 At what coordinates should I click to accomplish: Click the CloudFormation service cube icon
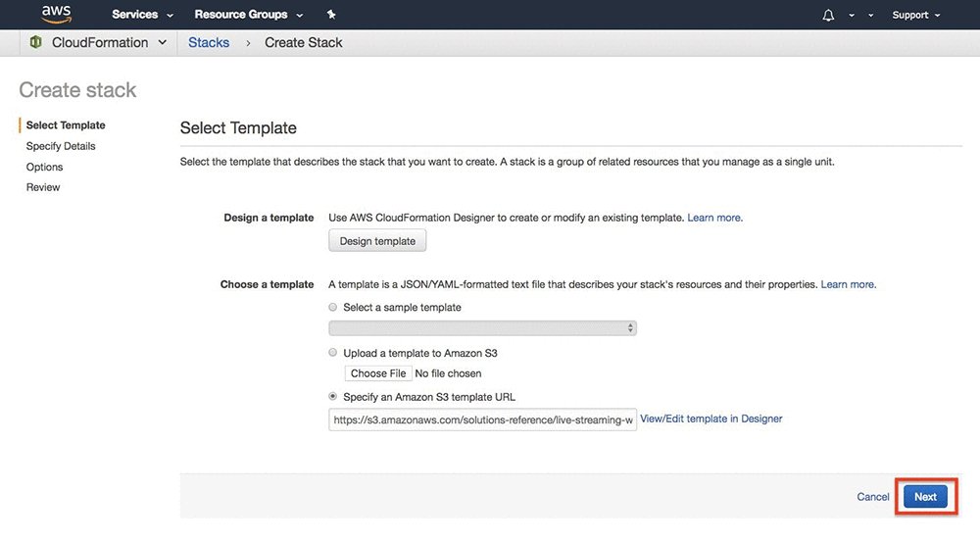[35, 42]
